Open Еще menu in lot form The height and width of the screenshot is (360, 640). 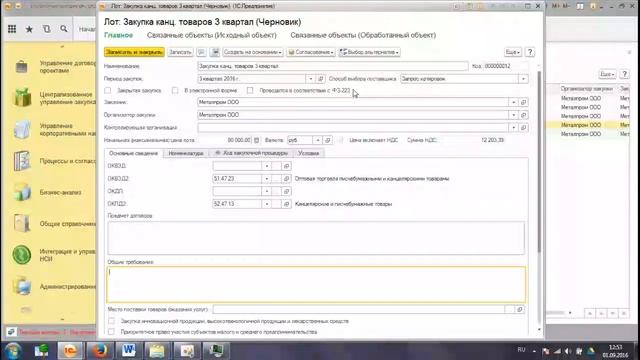pyautogui.click(x=513, y=52)
